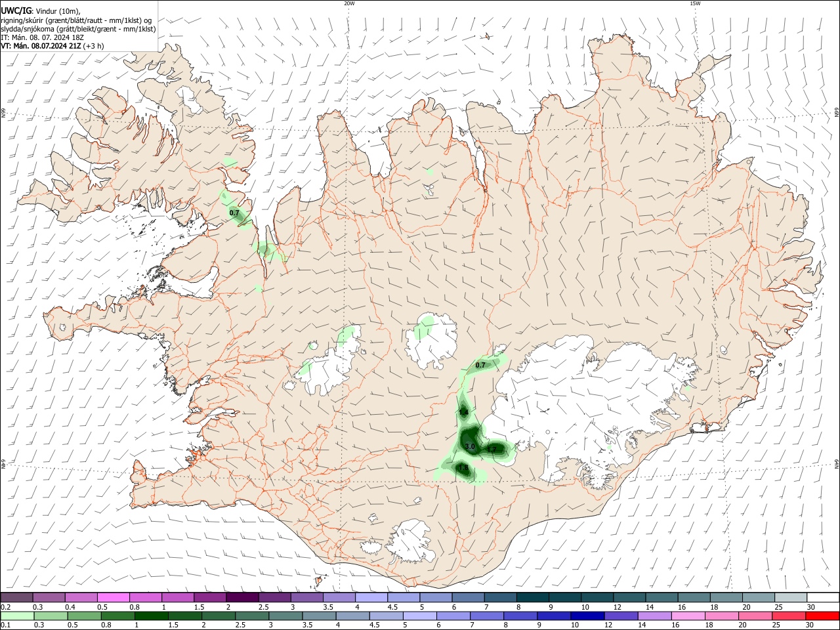Select the 'VT: Mán. 08.07.2024 21Z (+3 h)' line

click(52, 46)
